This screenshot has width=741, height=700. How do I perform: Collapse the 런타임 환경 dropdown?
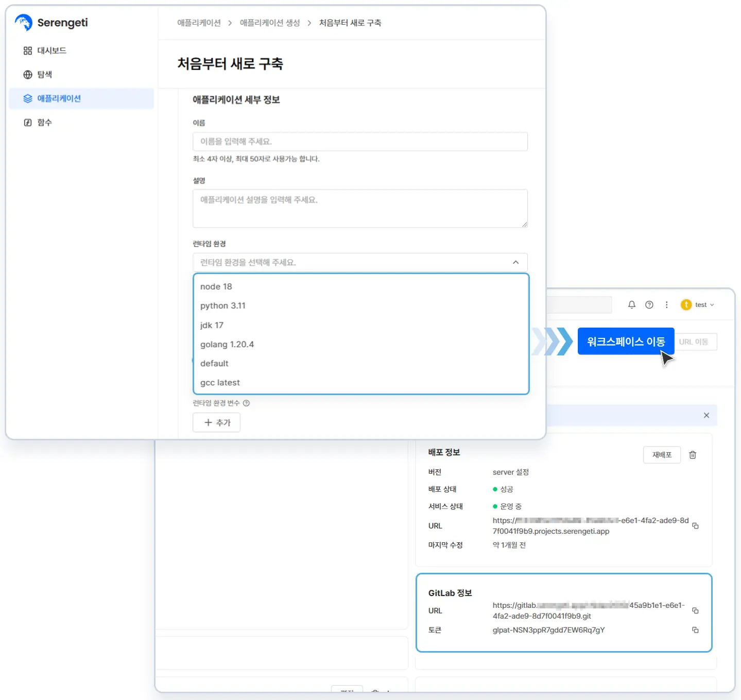(x=515, y=263)
